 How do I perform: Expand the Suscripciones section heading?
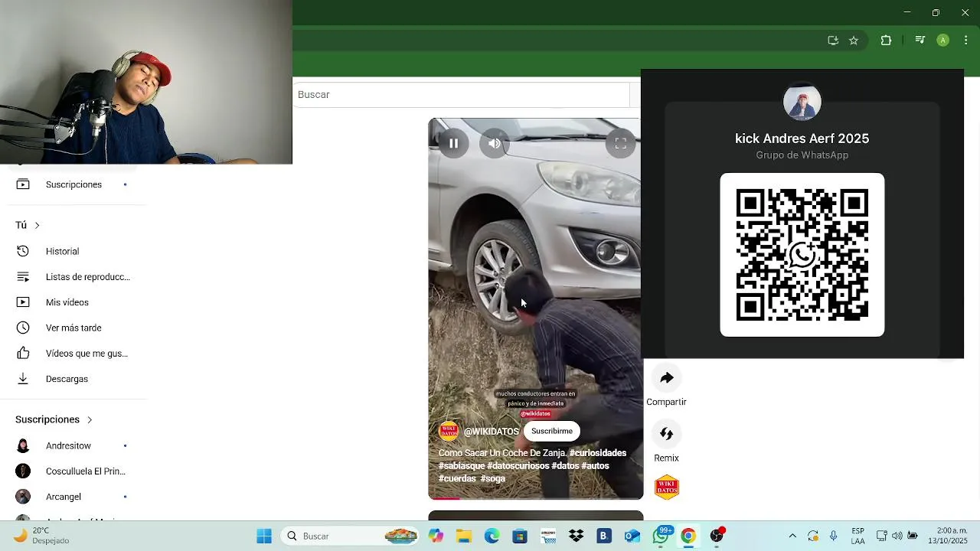click(54, 419)
